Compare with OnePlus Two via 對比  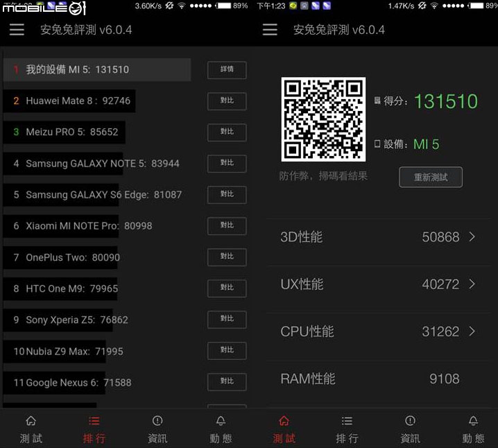227,257
